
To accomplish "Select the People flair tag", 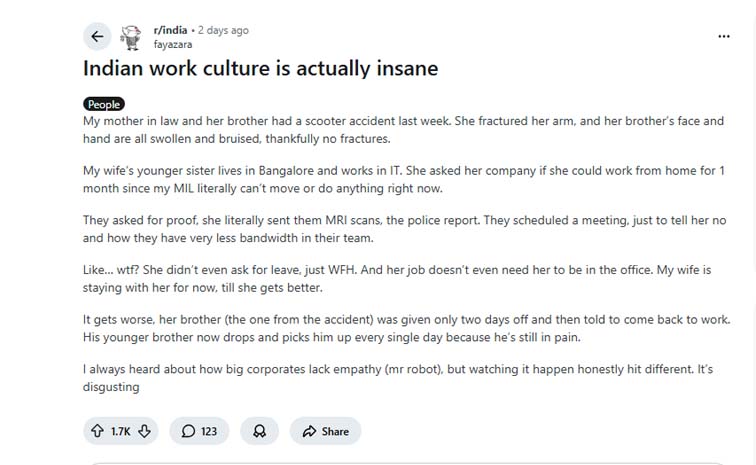I will (103, 104).
